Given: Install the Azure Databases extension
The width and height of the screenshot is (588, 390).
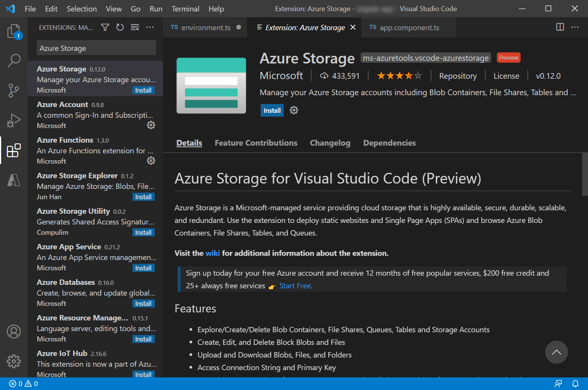Looking at the screenshot, I should coord(144,304).
